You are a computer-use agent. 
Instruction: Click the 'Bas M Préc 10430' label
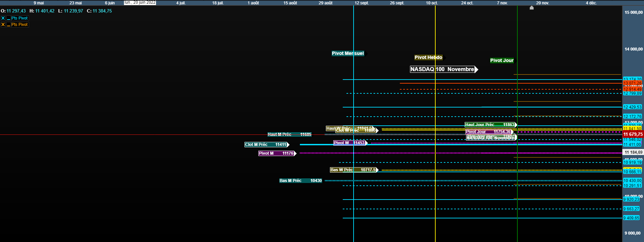click(301, 181)
